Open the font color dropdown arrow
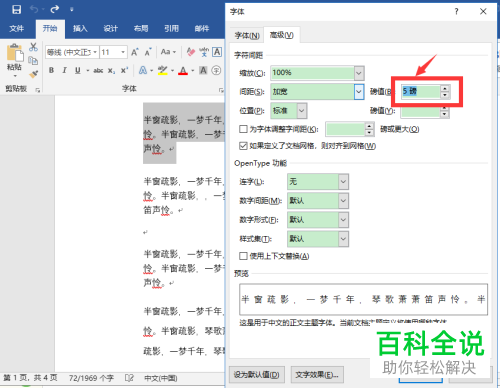This screenshot has width=500, height=388. click(193, 71)
